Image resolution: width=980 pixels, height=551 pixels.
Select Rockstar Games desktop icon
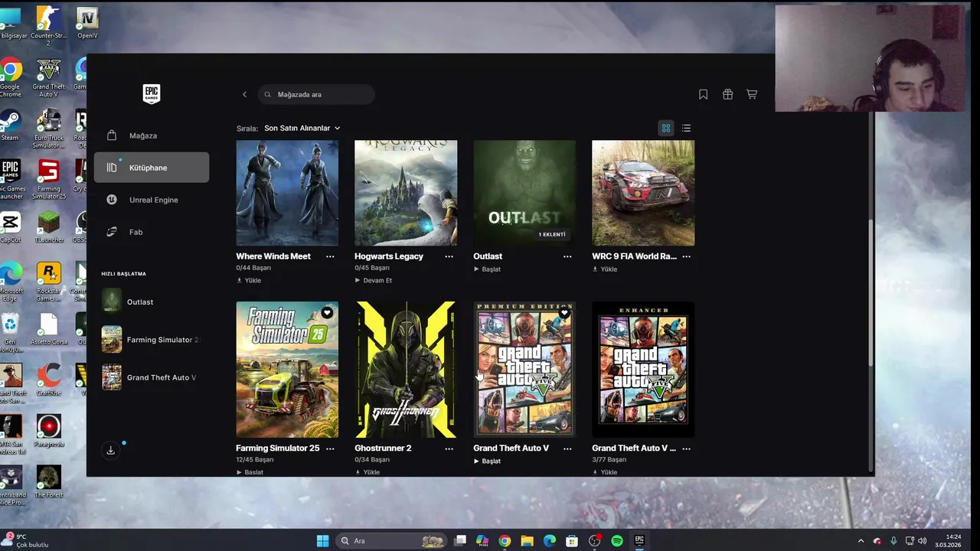[49, 282]
